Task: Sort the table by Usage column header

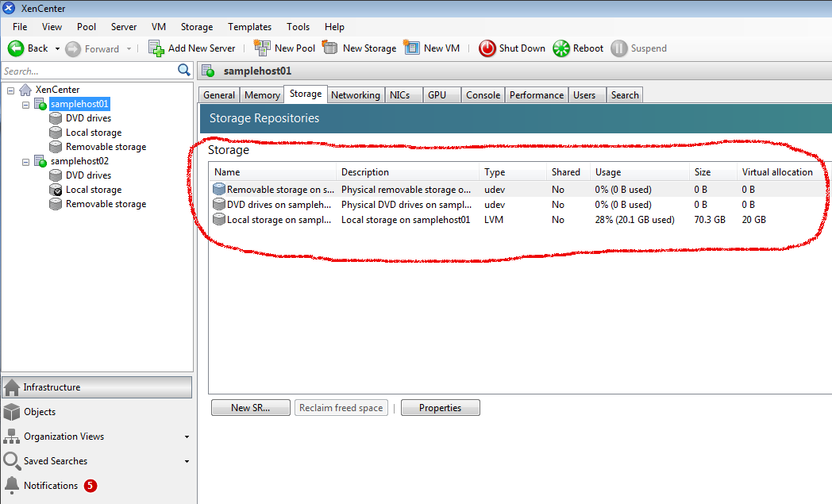Action: 608,172
